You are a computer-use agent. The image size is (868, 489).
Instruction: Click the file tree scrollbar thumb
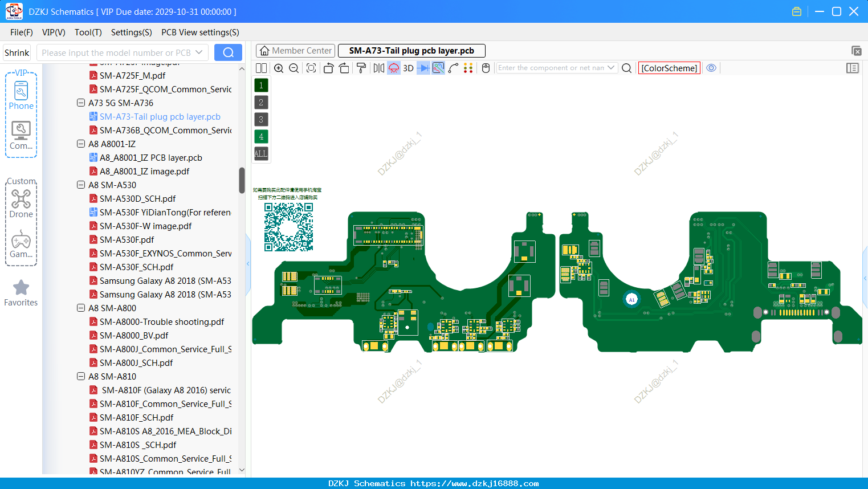242,180
